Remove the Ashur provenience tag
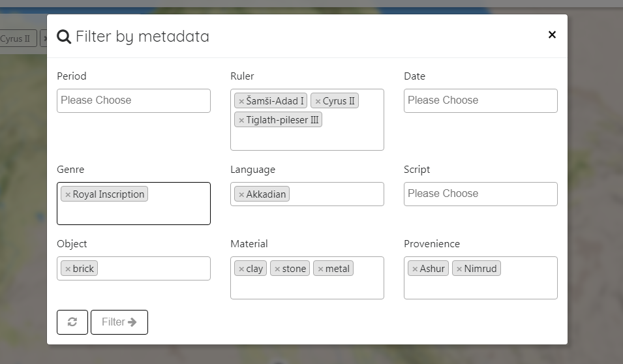Viewport: 623px width, 364px height. click(x=415, y=269)
